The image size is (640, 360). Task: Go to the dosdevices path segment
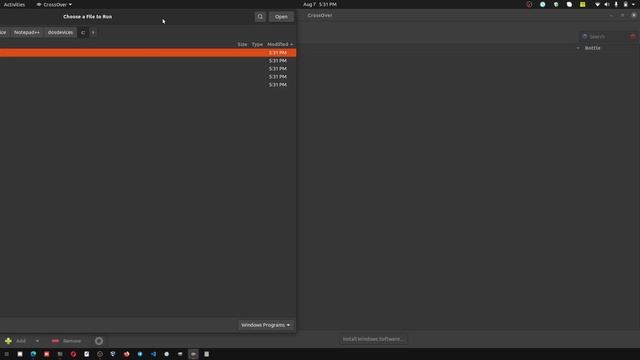pyautogui.click(x=60, y=32)
